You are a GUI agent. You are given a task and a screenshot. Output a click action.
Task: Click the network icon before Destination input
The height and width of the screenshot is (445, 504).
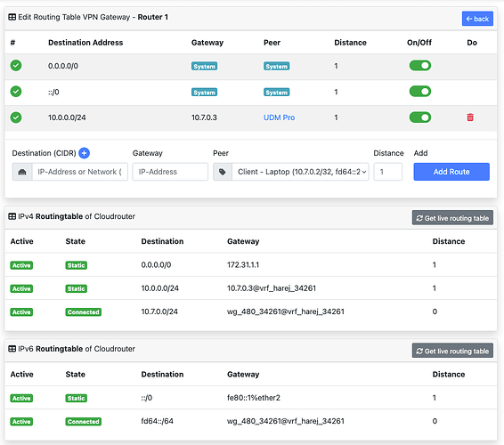point(22,172)
